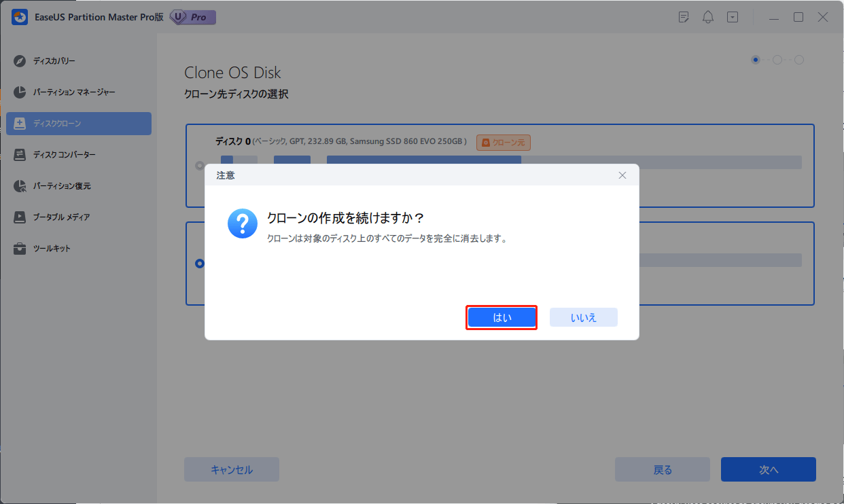Confirm cloning by clicking はい

(501, 317)
